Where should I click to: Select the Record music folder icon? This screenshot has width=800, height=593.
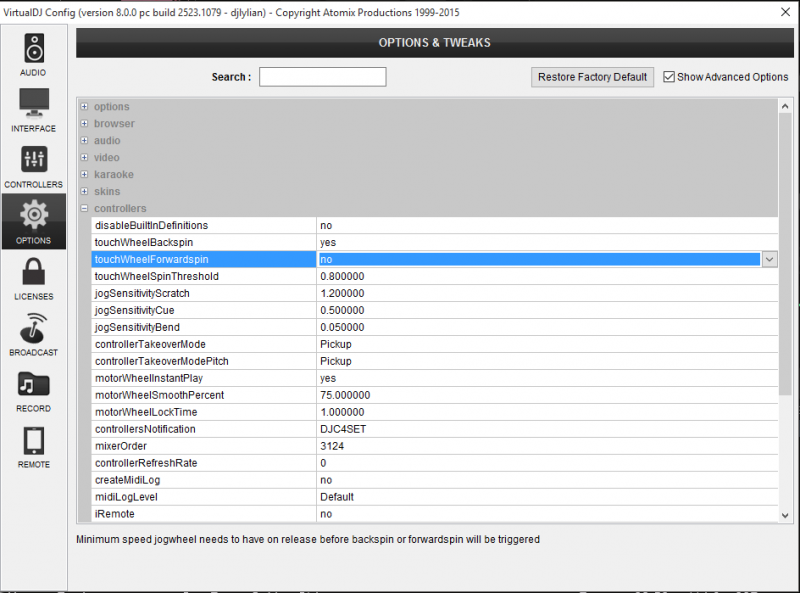(34, 384)
